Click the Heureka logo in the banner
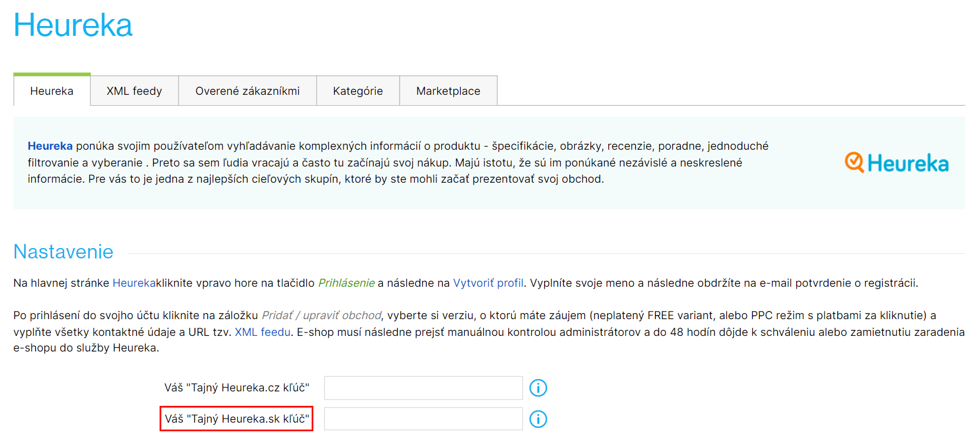Image resolution: width=980 pixels, height=444 pixels. pos(897,163)
